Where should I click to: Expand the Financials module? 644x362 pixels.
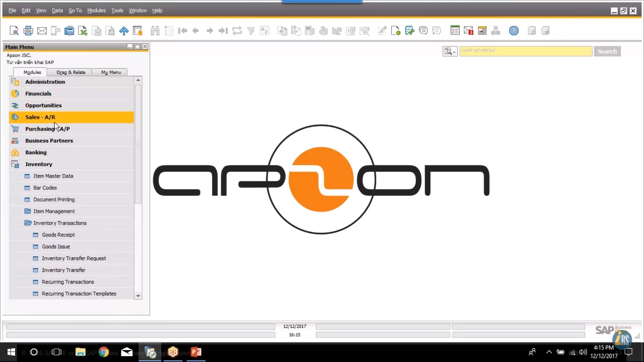[71, 94]
